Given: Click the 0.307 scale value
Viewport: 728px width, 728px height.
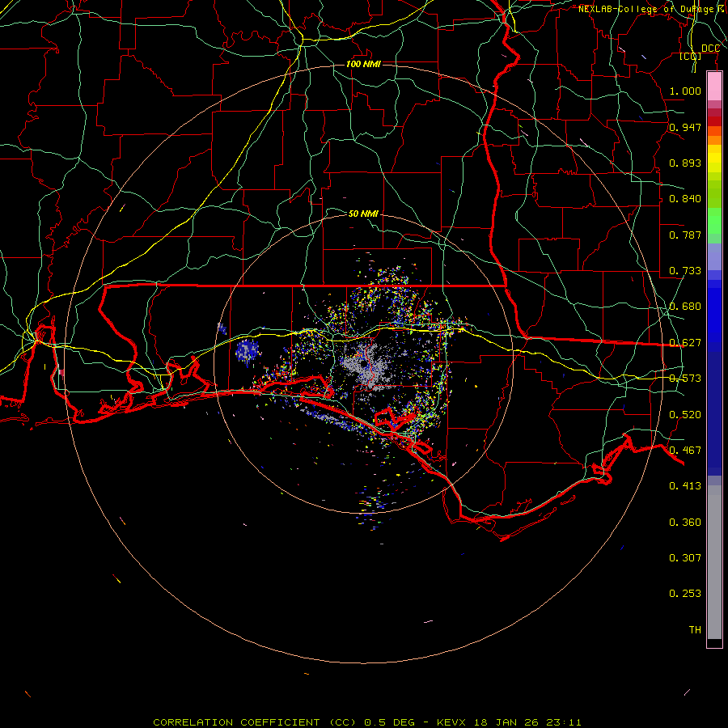Looking at the screenshot, I should click(x=685, y=558).
